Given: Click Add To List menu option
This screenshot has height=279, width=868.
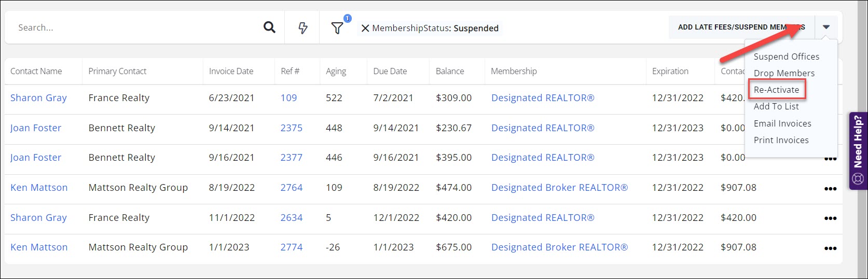Looking at the screenshot, I should [x=776, y=106].
